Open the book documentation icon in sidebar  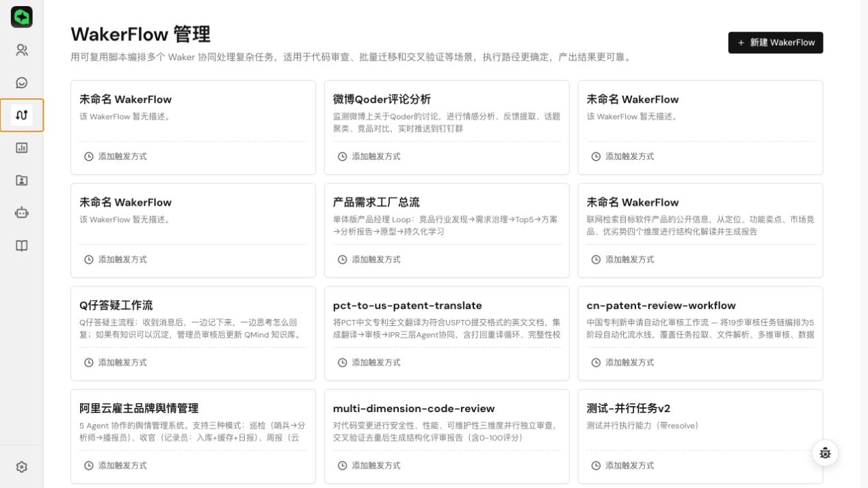(x=21, y=245)
